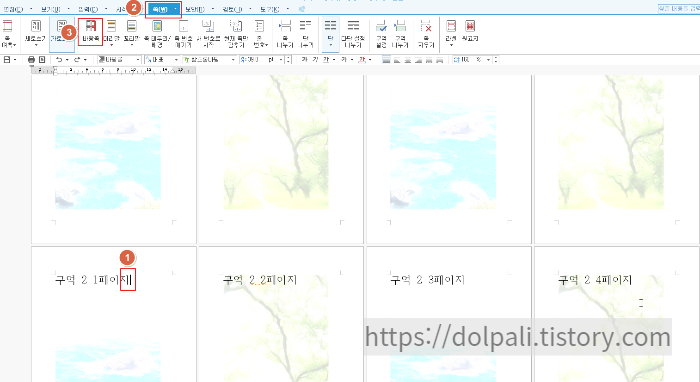Expand the line spacing percent dropdown

point(488,59)
